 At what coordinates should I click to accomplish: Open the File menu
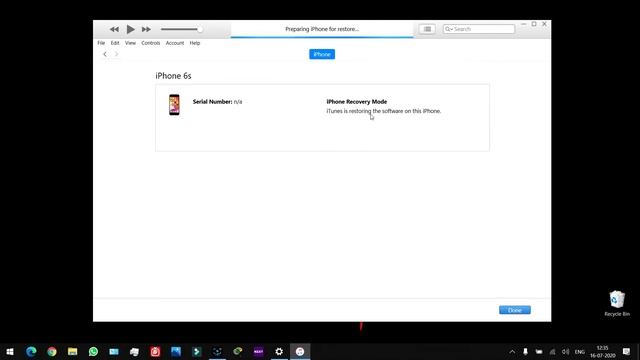tap(101, 43)
